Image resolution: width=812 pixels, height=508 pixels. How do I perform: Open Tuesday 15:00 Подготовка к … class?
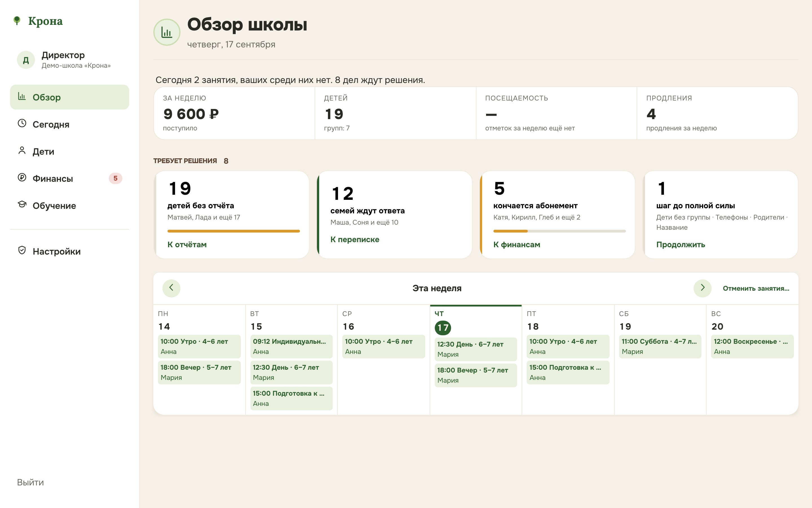291,398
